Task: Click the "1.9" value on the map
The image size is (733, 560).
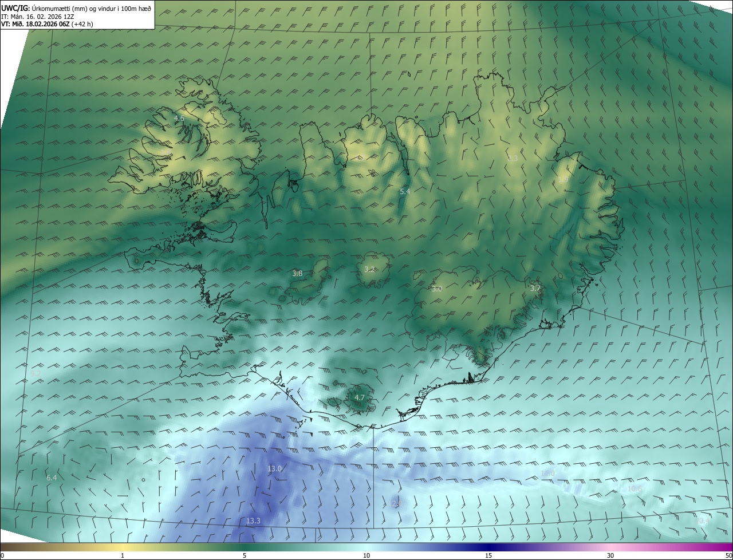Action: tap(563, 180)
